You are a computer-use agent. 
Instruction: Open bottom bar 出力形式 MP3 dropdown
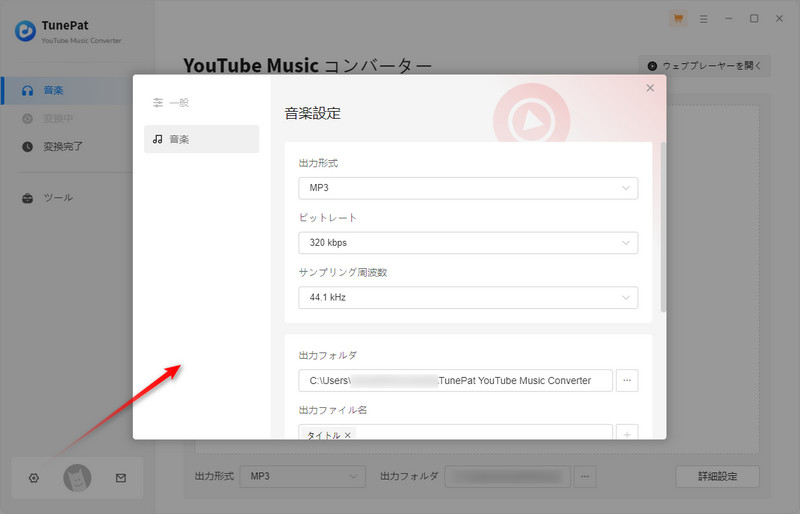click(303, 476)
